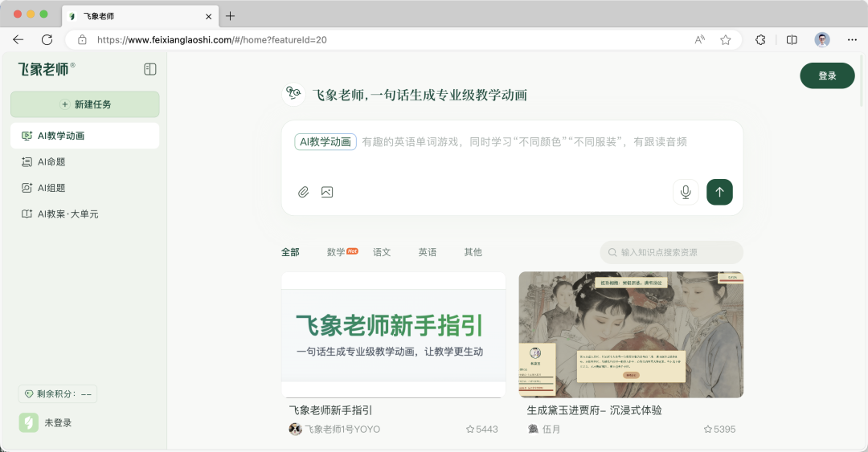Click the 输入知识点搜索资源 search field

tap(671, 252)
